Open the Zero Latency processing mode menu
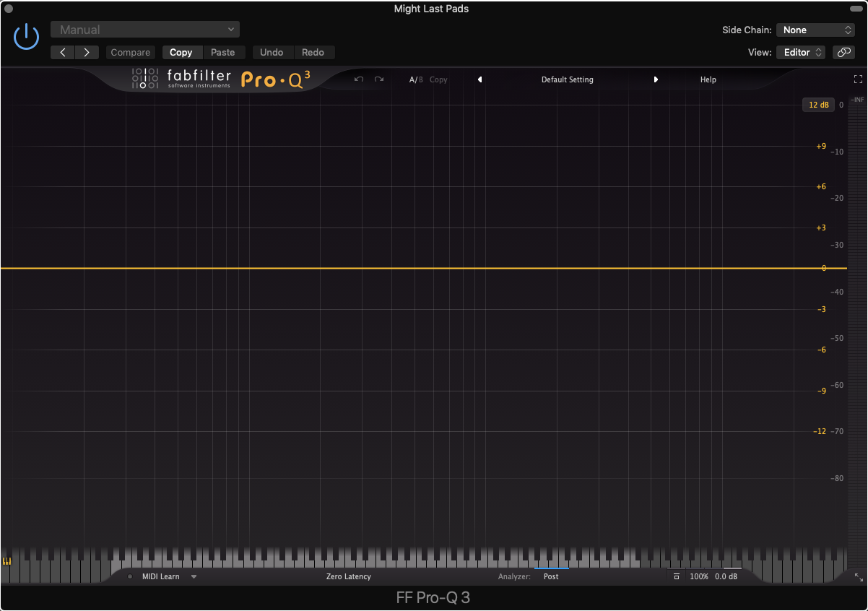 tap(349, 576)
